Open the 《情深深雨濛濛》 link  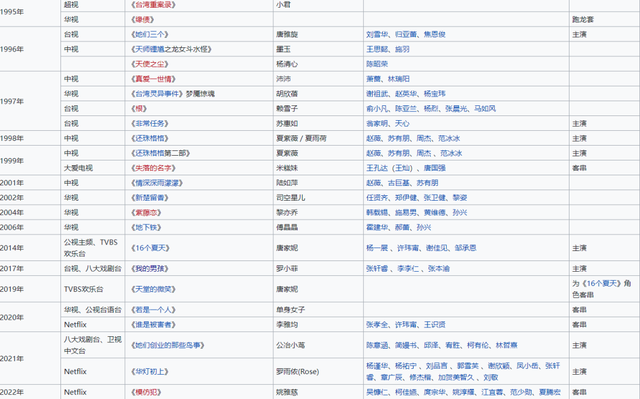157,183
